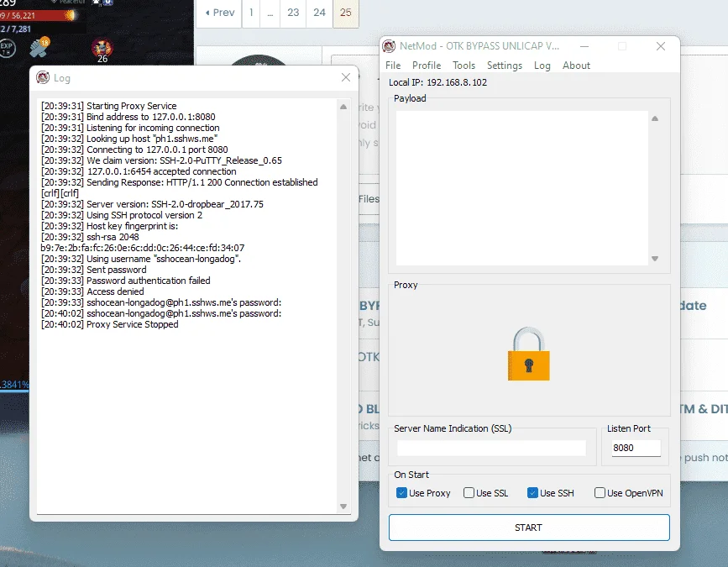Go to page 23 in pagination
728x567 pixels.
pos(293,13)
